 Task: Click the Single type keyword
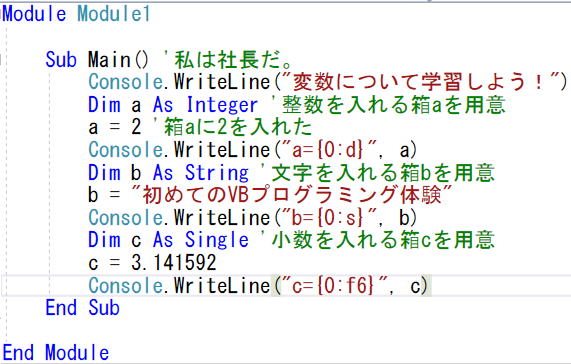(x=217, y=240)
